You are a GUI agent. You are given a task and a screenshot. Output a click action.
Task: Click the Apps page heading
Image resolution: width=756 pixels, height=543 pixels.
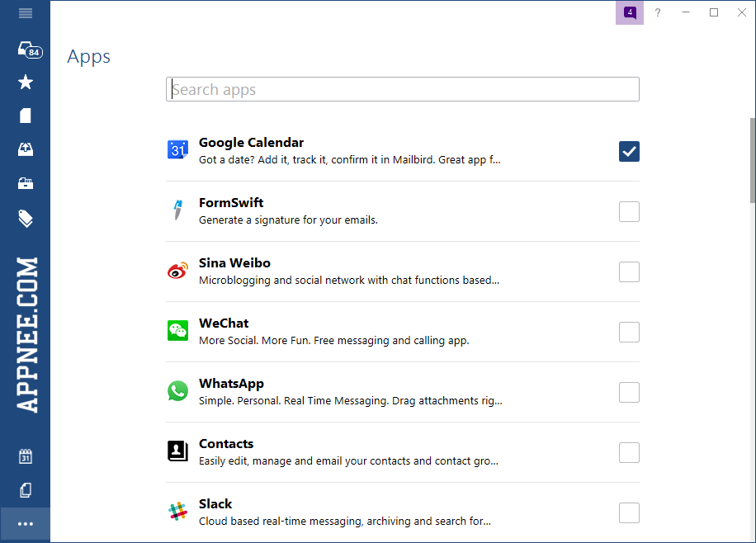pos(88,57)
